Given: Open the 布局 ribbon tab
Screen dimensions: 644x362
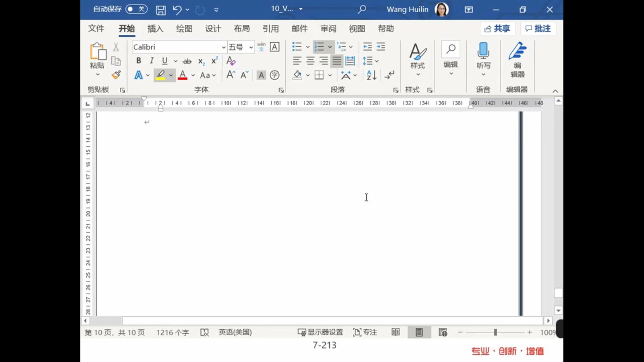Looking at the screenshot, I should [241, 29].
